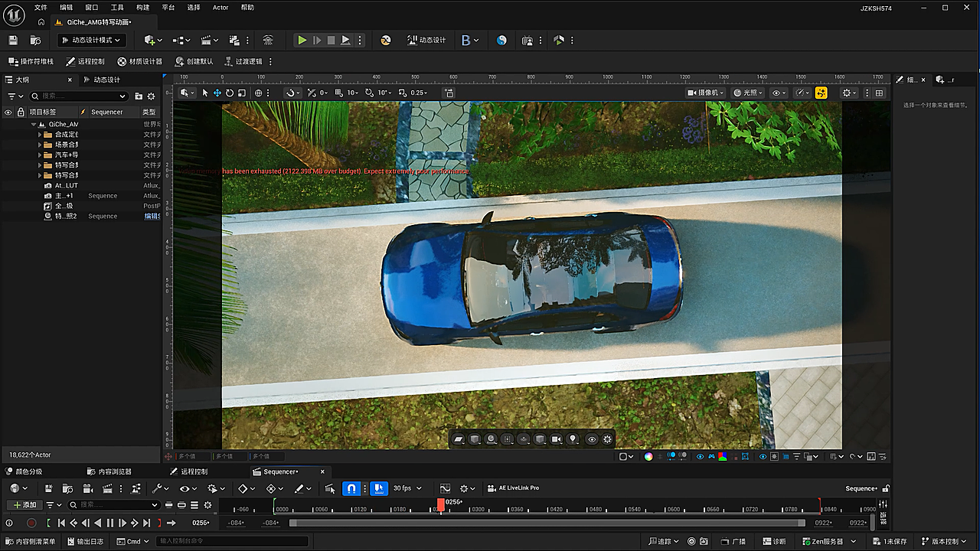
Task: Click the color wheel icon below the viewport
Action: click(648, 457)
